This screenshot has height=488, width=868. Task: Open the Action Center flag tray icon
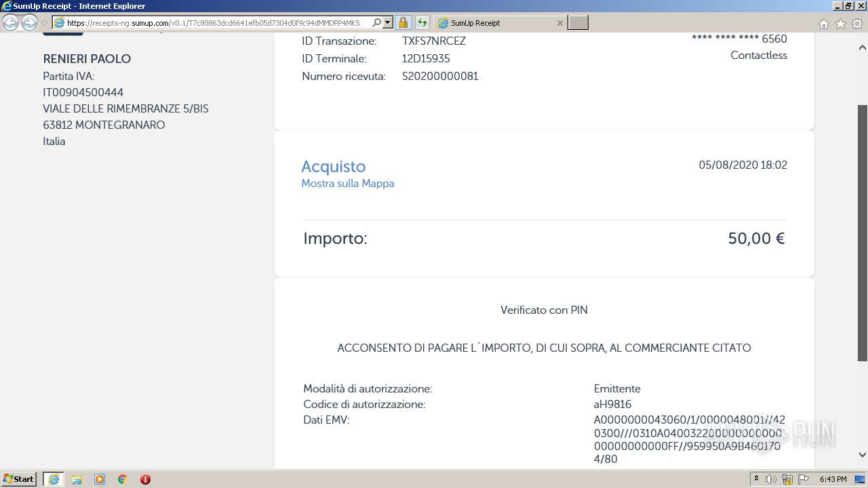pyautogui.click(x=804, y=479)
